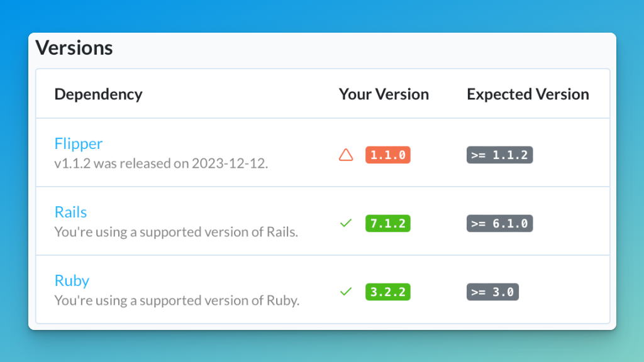Click the >= 6.1.0 expected version badge
This screenshot has height=362, width=644.
click(x=499, y=223)
